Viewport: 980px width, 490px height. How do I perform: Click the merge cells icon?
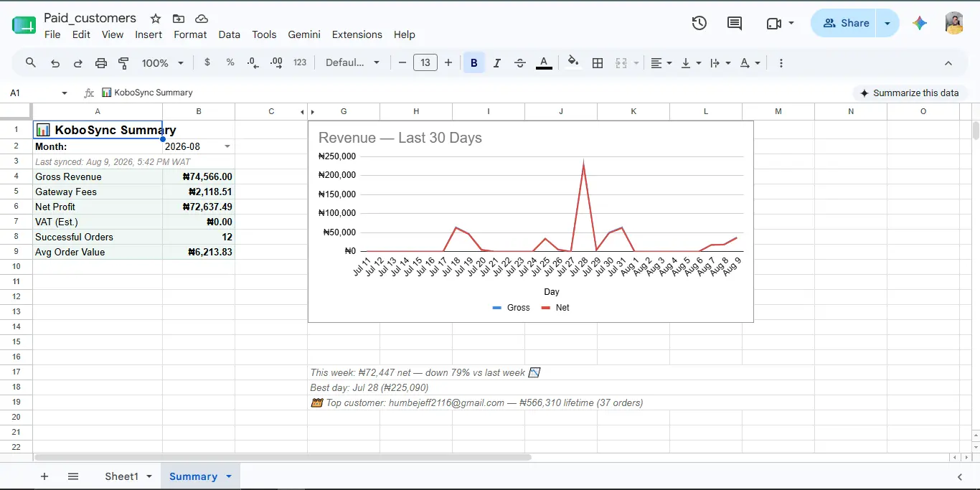(622, 63)
